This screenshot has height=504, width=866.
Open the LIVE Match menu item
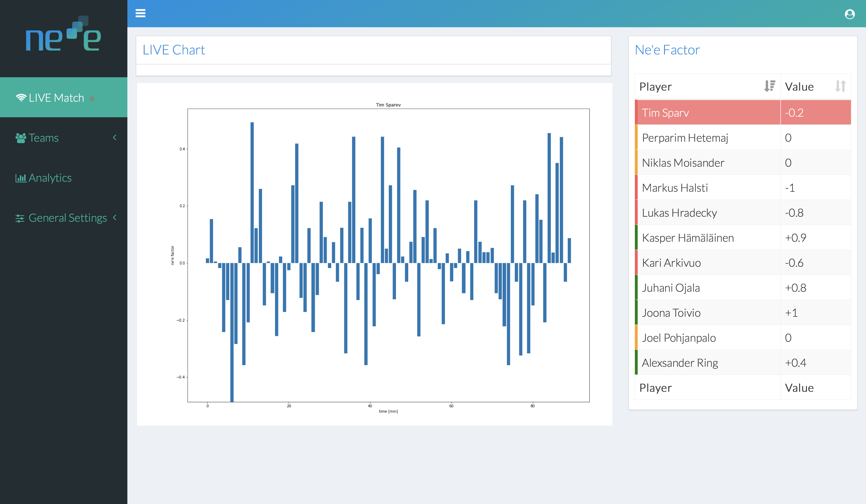pyautogui.click(x=56, y=98)
